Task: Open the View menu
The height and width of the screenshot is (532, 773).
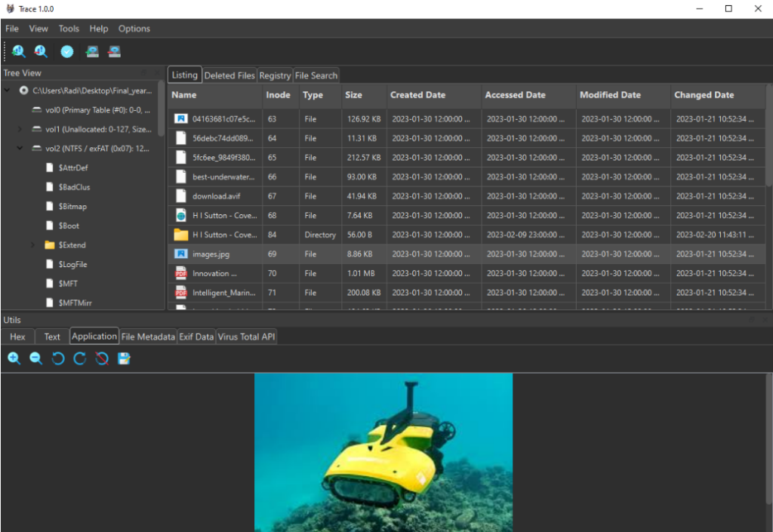Action: point(38,29)
